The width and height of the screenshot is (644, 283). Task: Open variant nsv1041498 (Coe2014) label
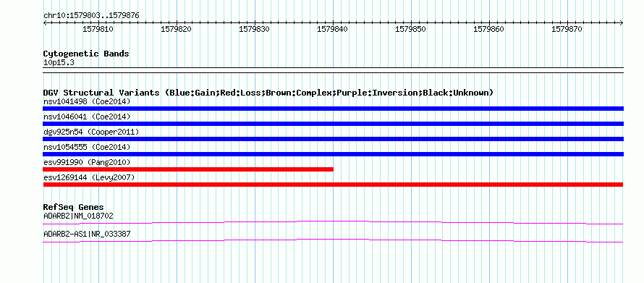tap(87, 101)
